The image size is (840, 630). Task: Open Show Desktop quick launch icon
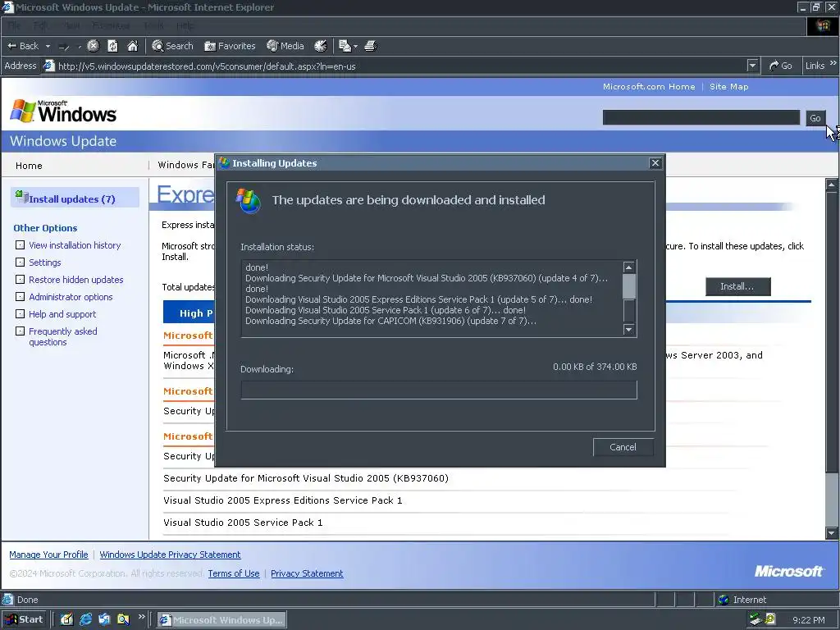coord(66,619)
